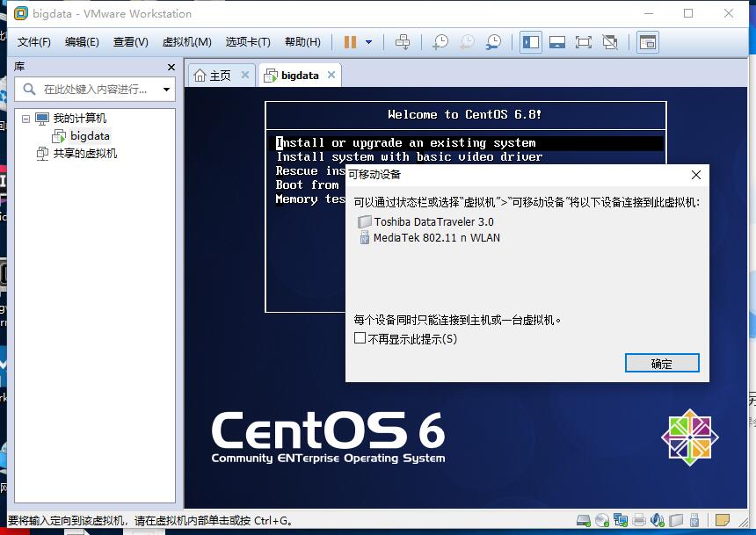The height and width of the screenshot is (535, 756).
Task: Open the 编辑(E) menu
Action: [82, 42]
